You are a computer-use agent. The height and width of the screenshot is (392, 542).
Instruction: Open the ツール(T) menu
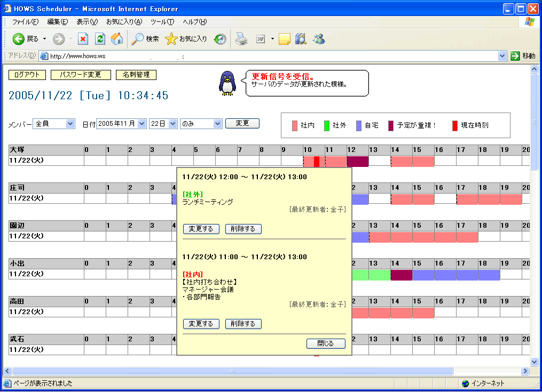[162, 22]
